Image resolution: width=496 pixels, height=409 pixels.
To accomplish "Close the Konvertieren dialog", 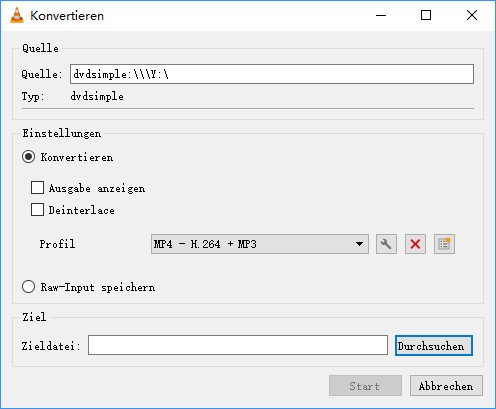I will click(472, 15).
